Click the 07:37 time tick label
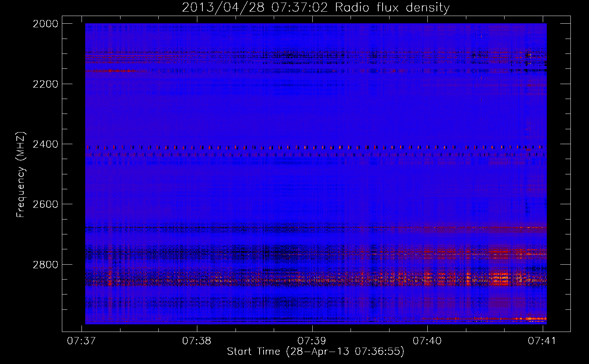The height and width of the screenshot is (364, 589). [82, 341]
